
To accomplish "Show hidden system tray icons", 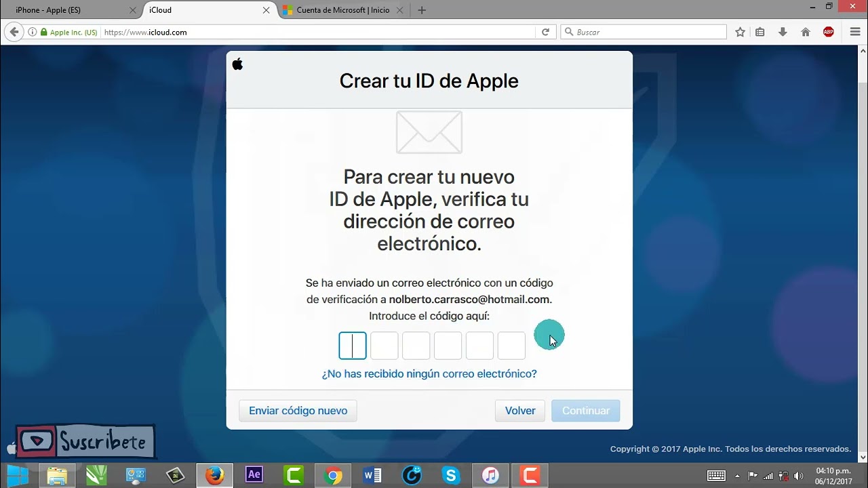I will [737, 476].
